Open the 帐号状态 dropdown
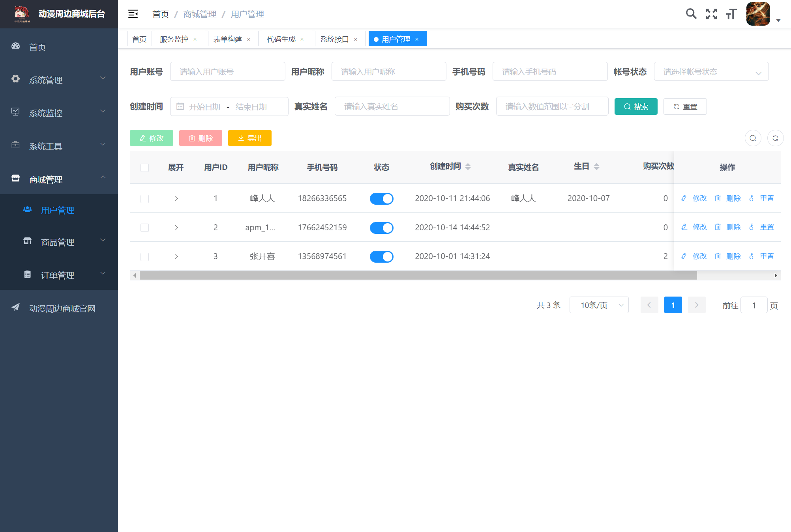Screen dimensions: 791x532 711,72
